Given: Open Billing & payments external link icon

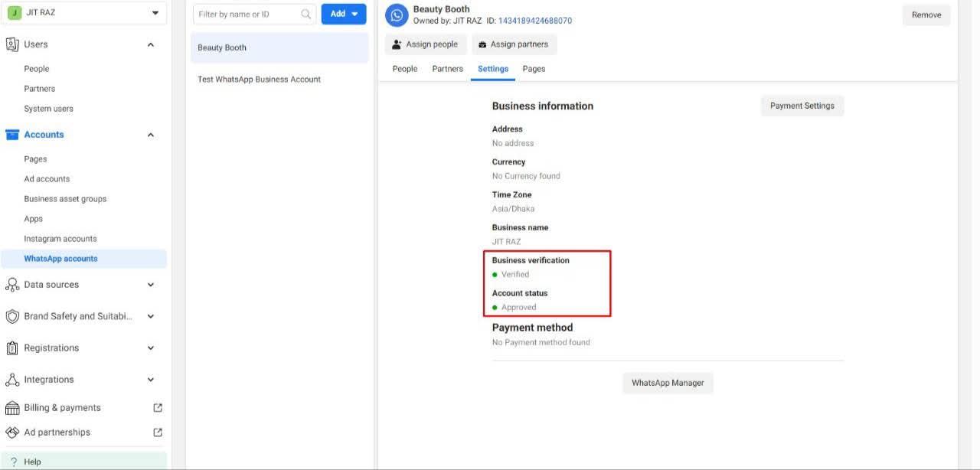Looking at the screenshot, I should tap(158, 408).
